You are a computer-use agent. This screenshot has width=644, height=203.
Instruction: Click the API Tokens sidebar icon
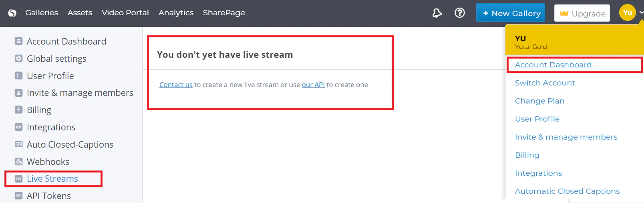[x=18, y=195]
